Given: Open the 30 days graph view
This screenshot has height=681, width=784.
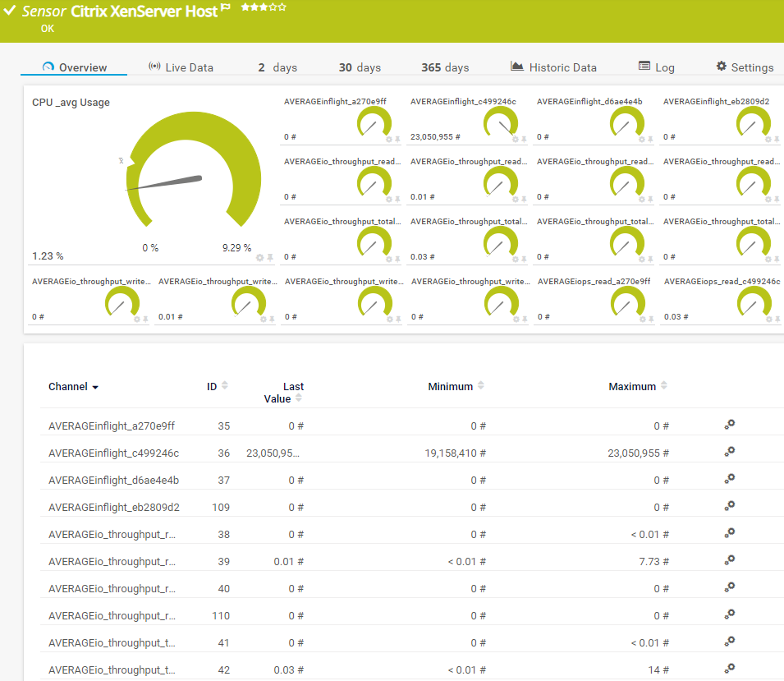Looking at the screenshot, I should click(x=360, y=67).
